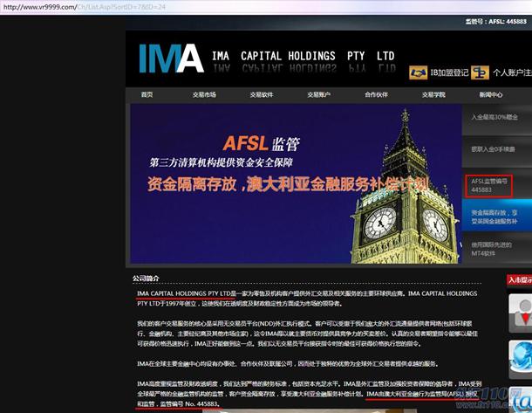Open the 交易学院 menu item
This screenshot has width=532, height=413.
coord(433,95)
